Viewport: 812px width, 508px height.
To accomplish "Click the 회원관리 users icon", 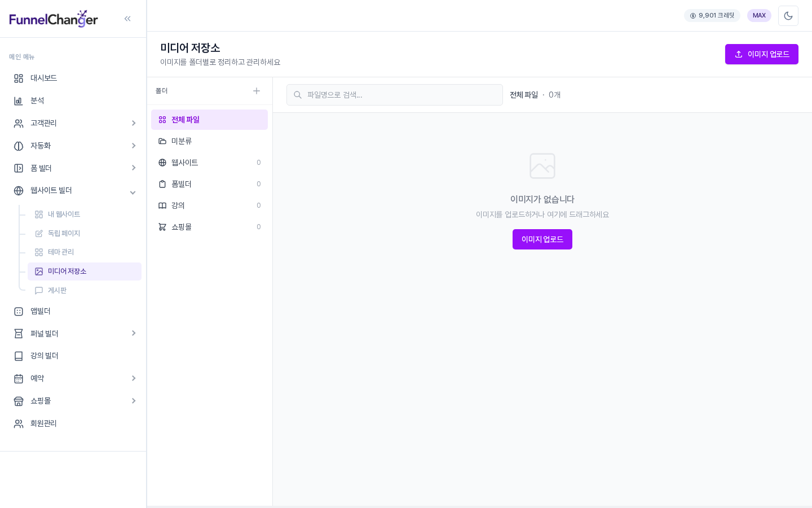I will 19,424.
